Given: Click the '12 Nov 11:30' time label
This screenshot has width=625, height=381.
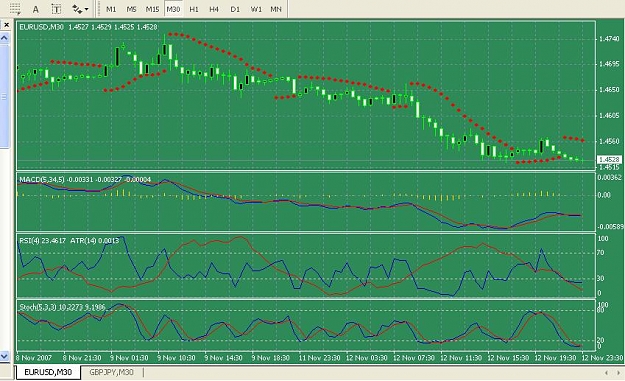Looking at the screenshot, I should [461, 357].
